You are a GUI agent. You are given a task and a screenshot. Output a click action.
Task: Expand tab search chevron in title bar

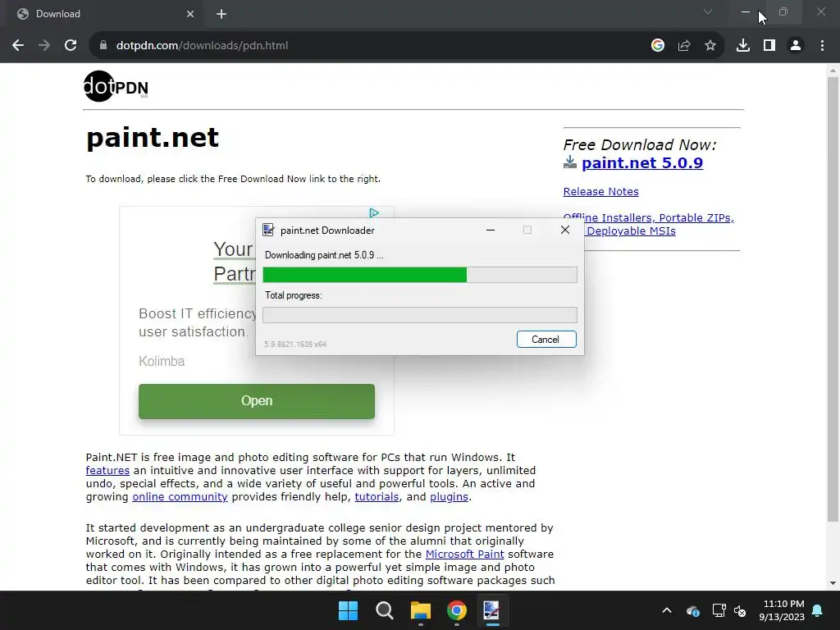pos(708,11)
